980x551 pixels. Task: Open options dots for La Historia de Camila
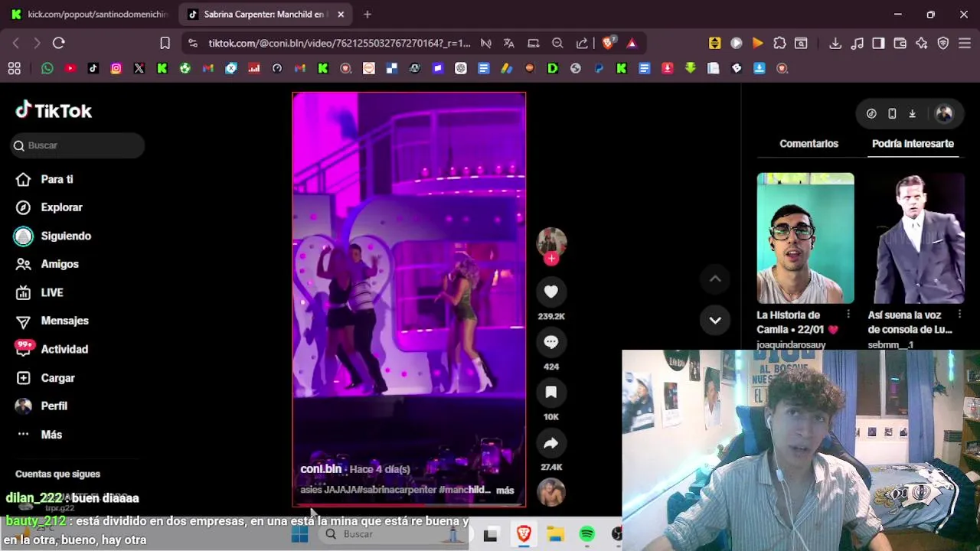[x=848, y=315]
